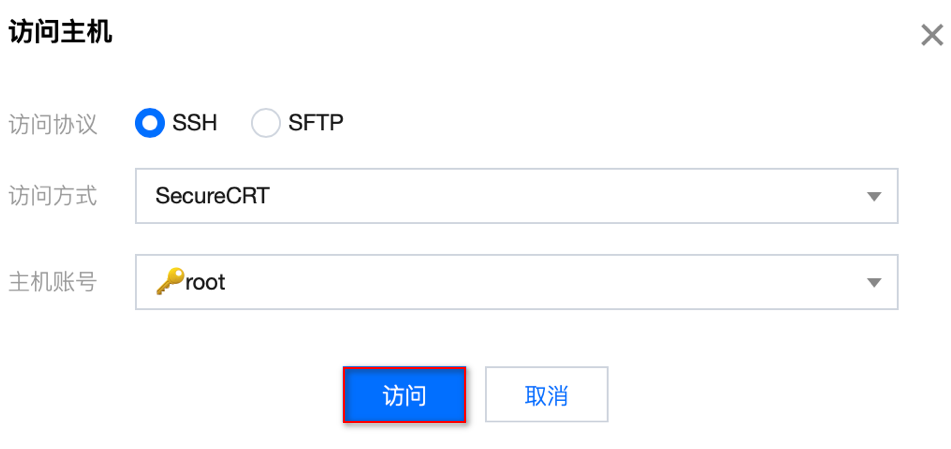
Task: Select the SFTP protocol radio button
Action: point(266,124)
